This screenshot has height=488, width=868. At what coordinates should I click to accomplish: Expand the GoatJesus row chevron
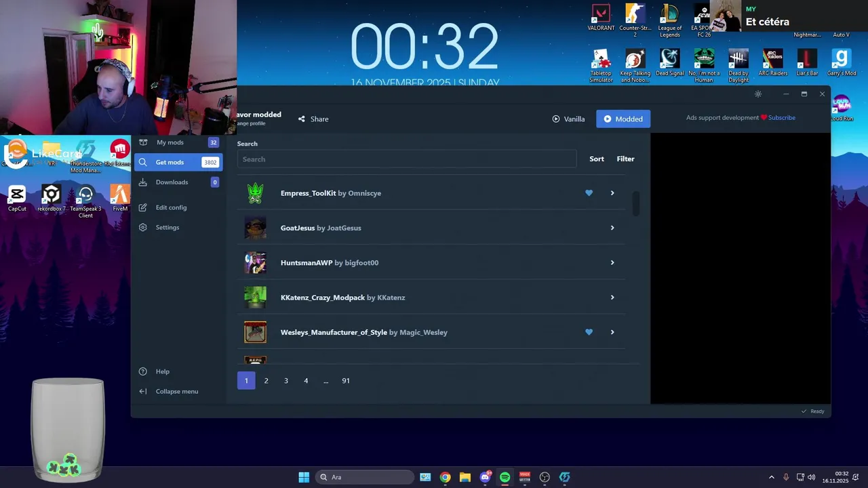pos(612,228)
